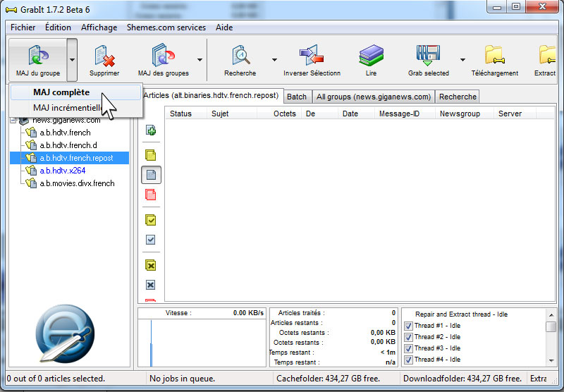Viewport: 564px width, 392px height.
Task: Sort by the Message-ID column header
Action: point(405,114)
